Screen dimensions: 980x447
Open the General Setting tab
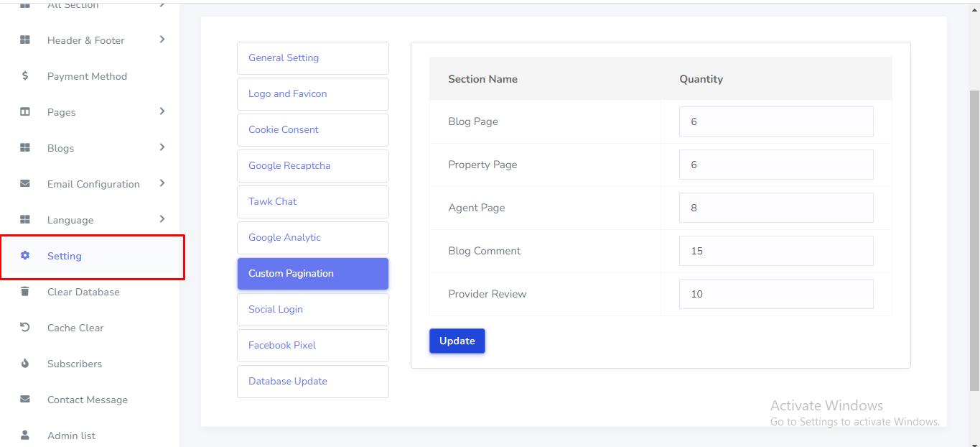[312, 58]
